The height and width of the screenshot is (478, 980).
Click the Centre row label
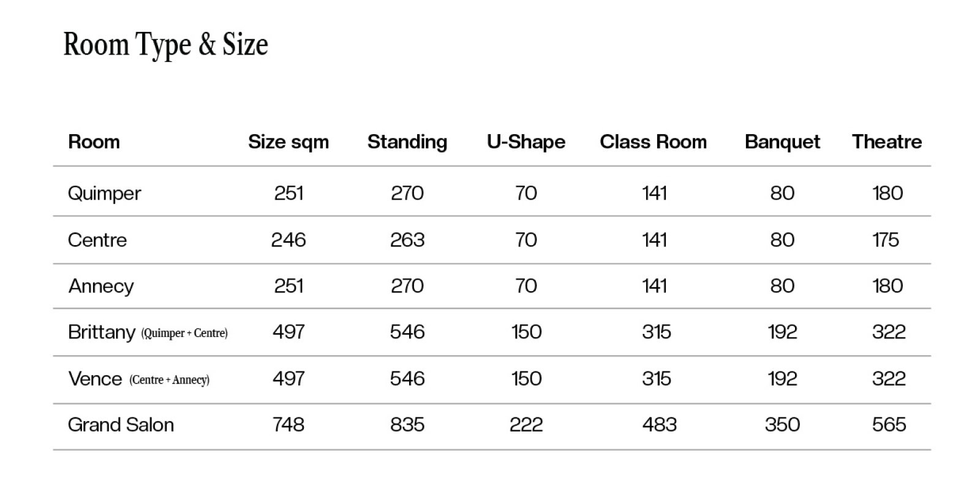point(97,240)
